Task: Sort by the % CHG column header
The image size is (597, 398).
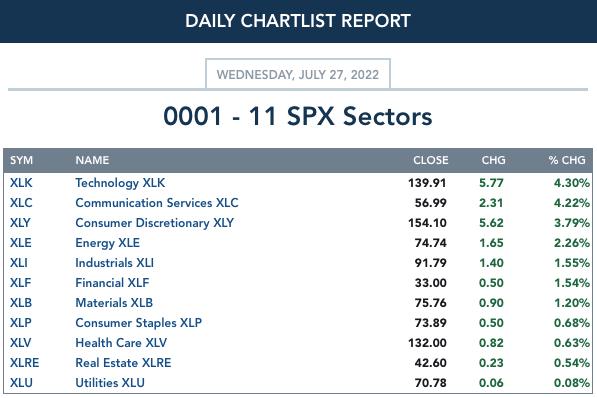Action: [567, 160]
